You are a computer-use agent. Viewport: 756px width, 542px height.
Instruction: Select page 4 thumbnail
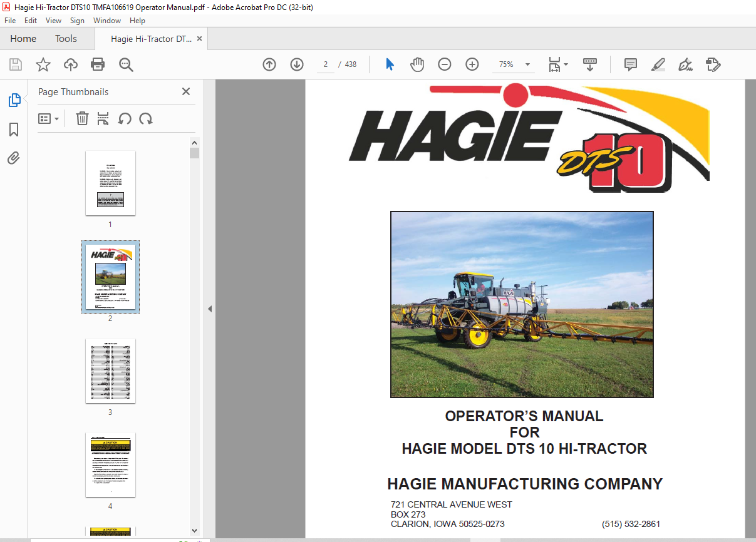[110, 465]
